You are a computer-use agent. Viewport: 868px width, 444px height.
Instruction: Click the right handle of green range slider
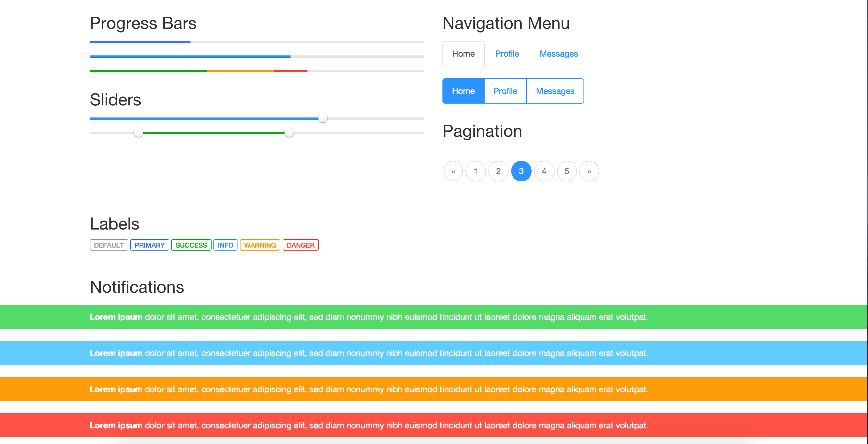tap(289, 133)
